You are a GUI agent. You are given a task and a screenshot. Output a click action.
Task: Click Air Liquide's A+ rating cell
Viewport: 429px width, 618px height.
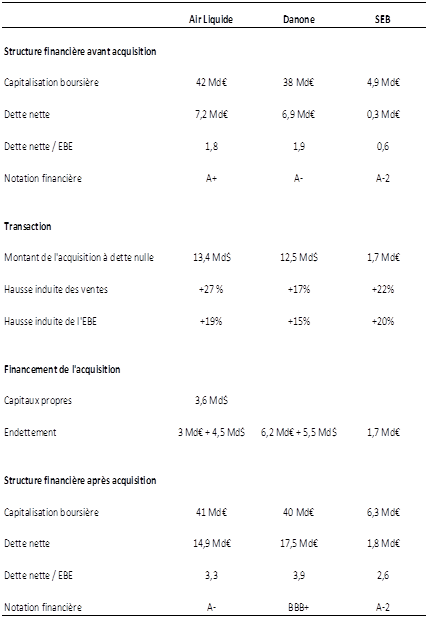coord(211,178)
